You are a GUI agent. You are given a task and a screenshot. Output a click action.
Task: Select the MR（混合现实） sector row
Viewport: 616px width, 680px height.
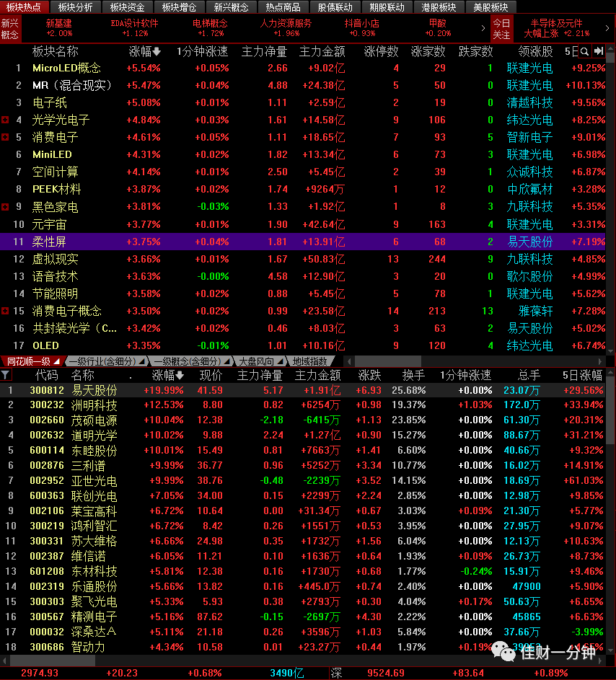click(x=303, y=85)
